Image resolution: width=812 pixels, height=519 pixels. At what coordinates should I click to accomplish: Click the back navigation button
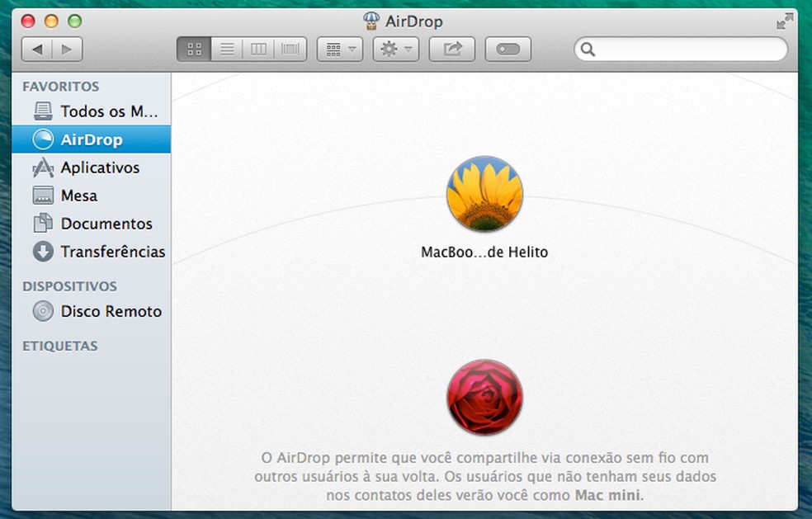coord(37,48)
